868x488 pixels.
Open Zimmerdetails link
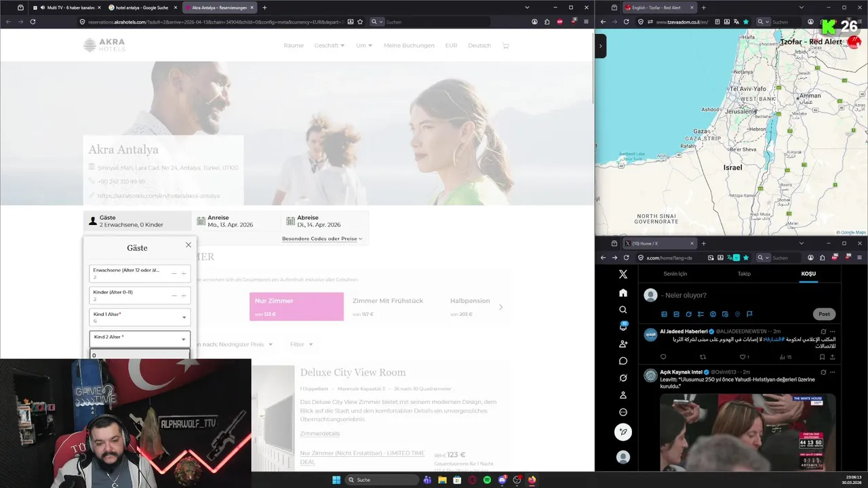[320, 434]
